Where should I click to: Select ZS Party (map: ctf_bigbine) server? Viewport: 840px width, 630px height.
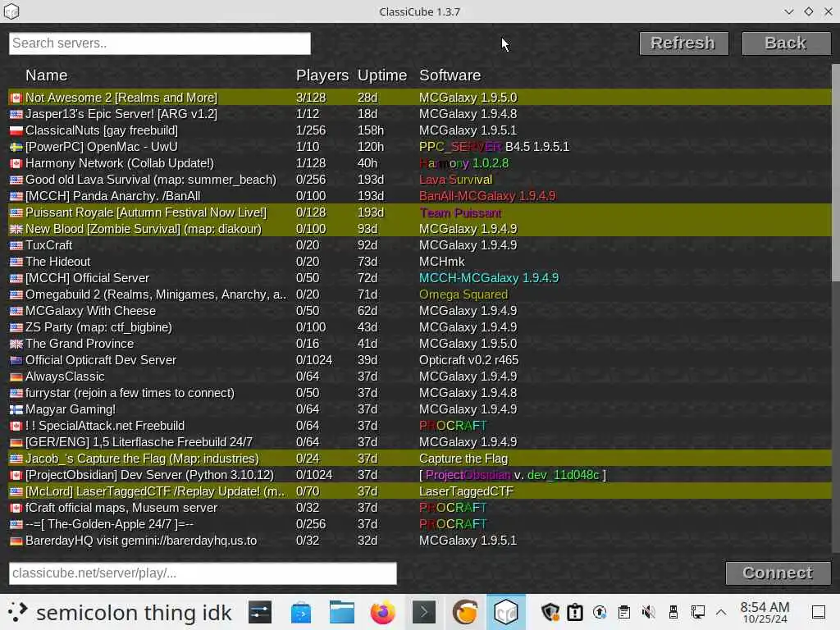pyautogui.click(x=419, y=327)
